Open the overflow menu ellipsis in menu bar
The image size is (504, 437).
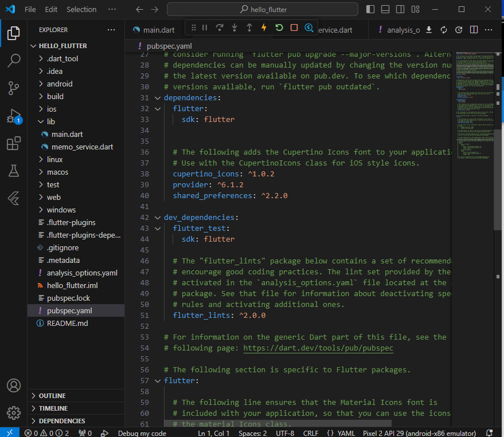[112, 9]
